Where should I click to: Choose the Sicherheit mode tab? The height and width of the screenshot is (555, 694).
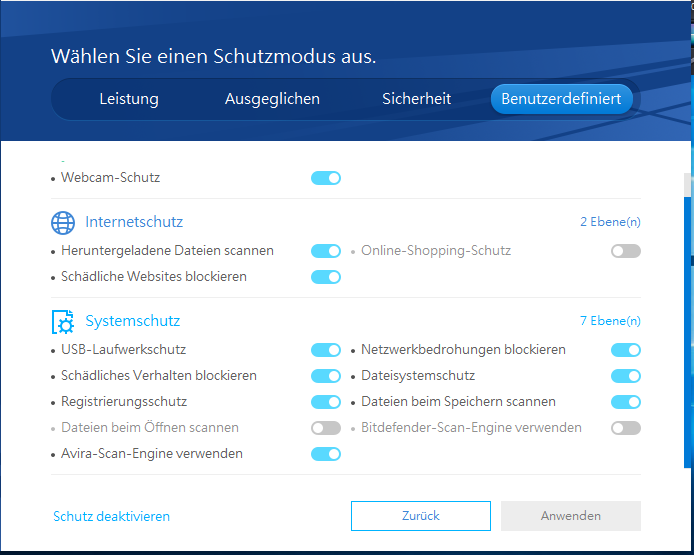(x=416, y=99)
